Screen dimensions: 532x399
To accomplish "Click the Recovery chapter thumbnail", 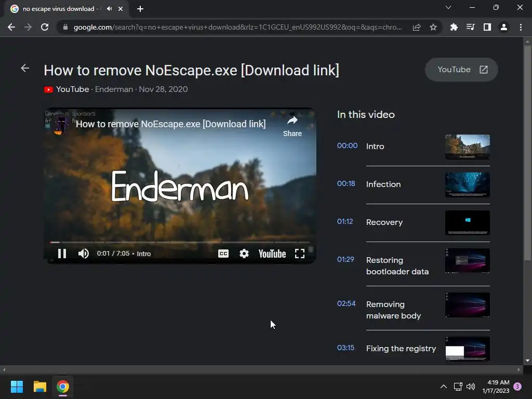I will pyautogui.click(x=467, y=222).
